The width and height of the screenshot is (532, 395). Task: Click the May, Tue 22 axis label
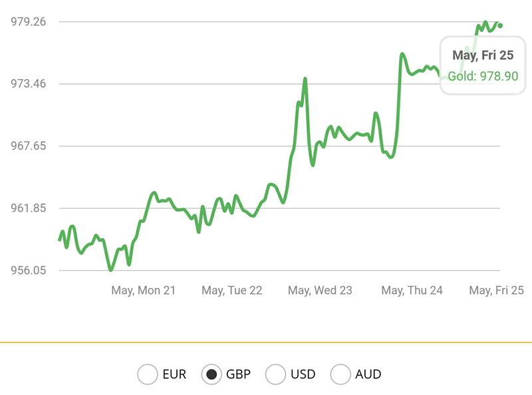pyautogui.click(x=232, y=291)
